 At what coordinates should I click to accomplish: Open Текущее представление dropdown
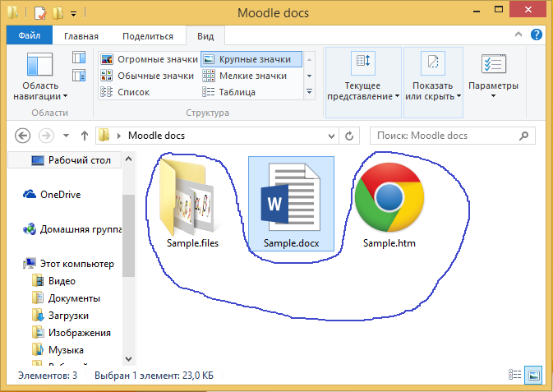[363, 82]
